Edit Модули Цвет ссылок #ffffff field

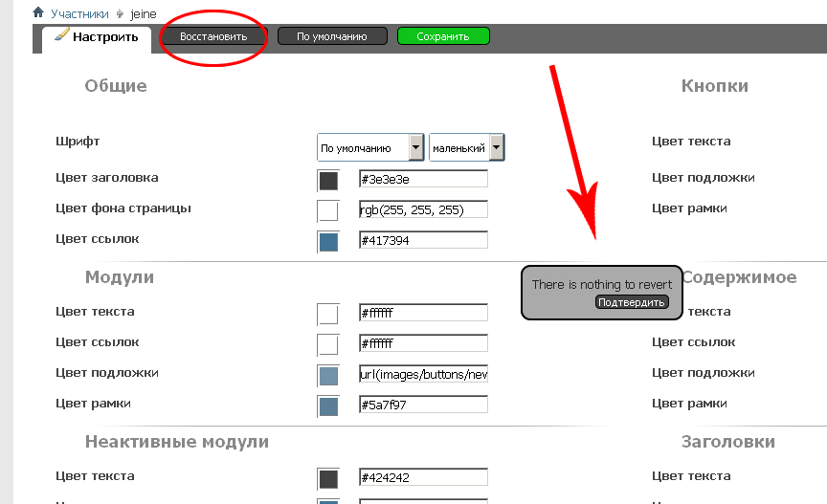(423, 342)
